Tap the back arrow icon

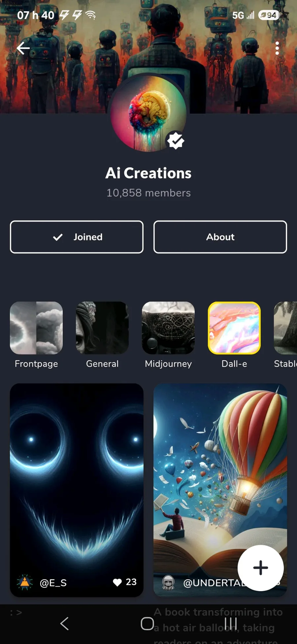pos(23,48)
